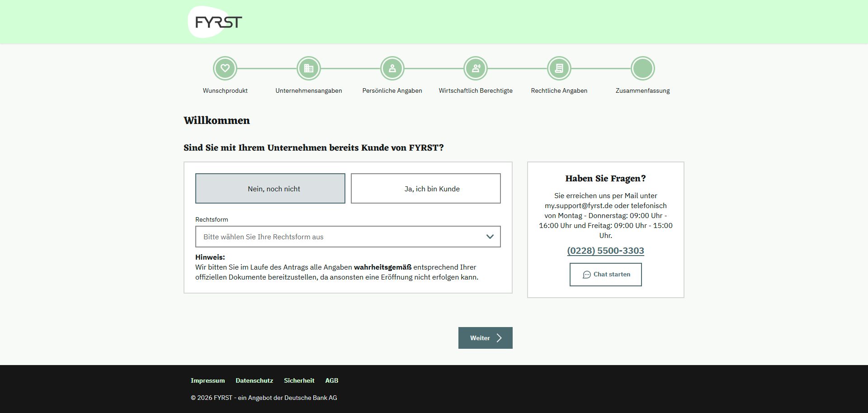Screen dimensions: 868x413
Task: Go to Persönliche Angaben person step icon
Action: point(392,68)
